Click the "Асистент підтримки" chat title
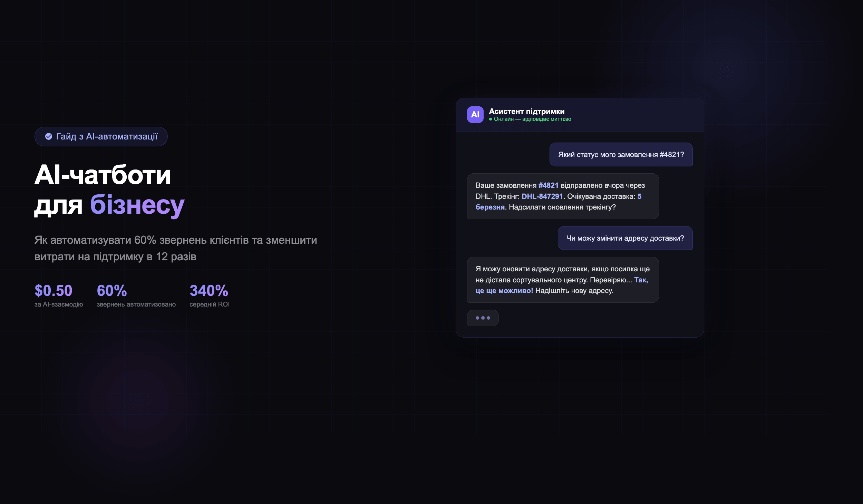This screenshot has width=863, height=504. [526, 111]
